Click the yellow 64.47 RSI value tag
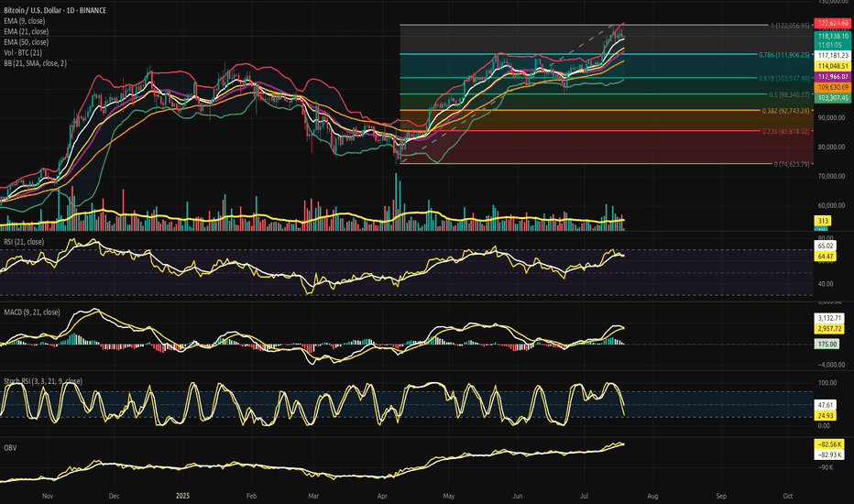854x504 pixels. tap(826, 256)
